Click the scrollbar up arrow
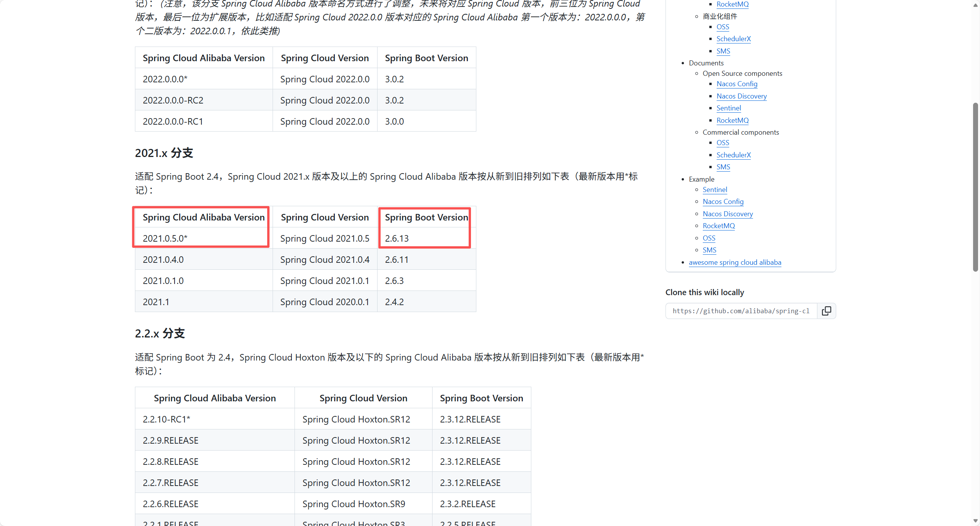This screenshot has height=526, width=980. point(975,5)
